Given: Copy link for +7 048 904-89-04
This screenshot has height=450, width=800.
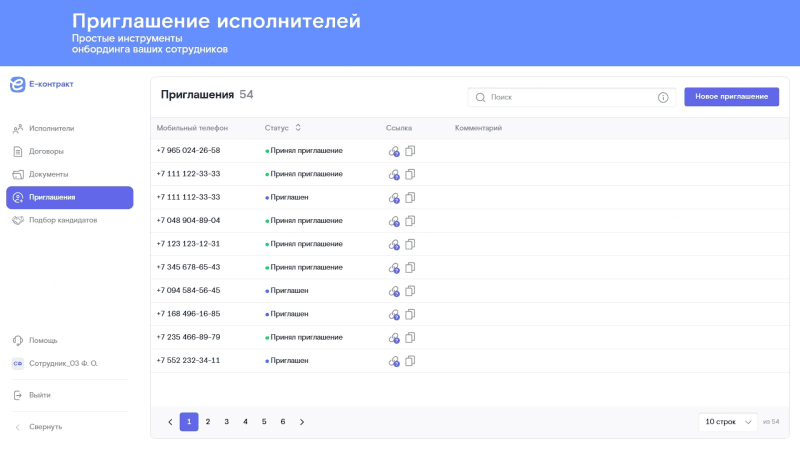Looking at the screenshot, I should [x=410, y=221].
